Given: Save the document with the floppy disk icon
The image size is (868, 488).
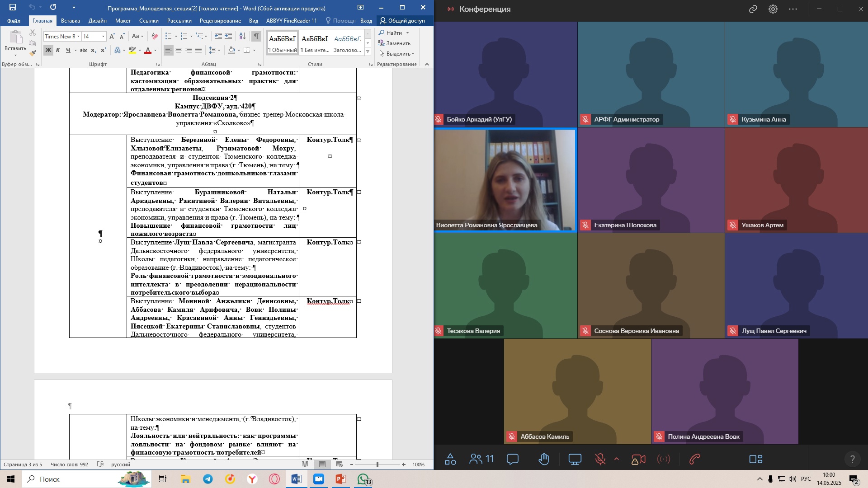Looking at the screenshot, I should click(13, 7).
